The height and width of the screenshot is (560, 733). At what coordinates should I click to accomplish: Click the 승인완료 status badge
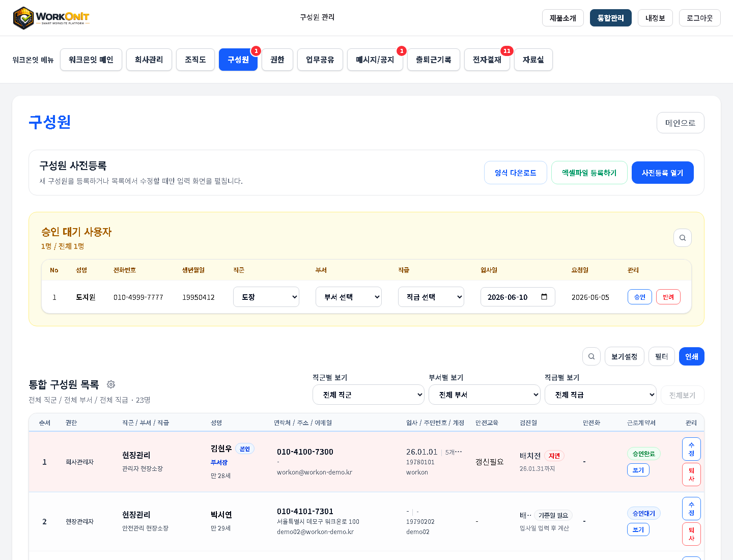pos(644,454)
